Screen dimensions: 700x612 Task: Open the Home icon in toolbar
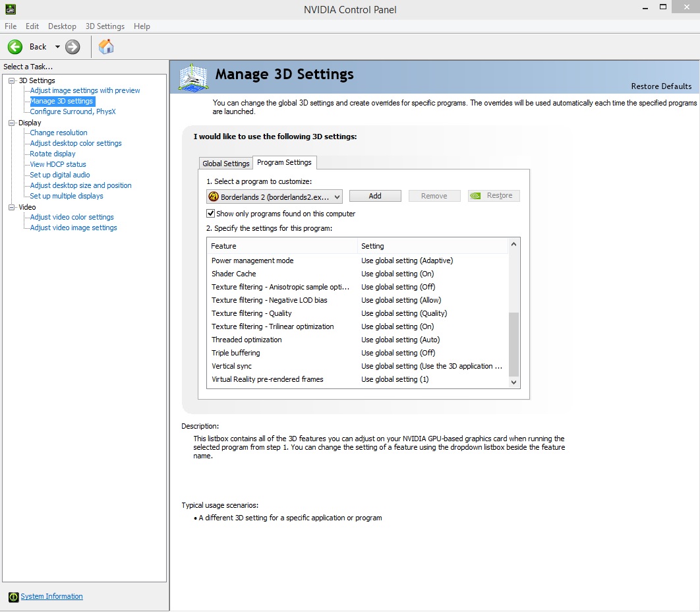click(x=106, y=47)
